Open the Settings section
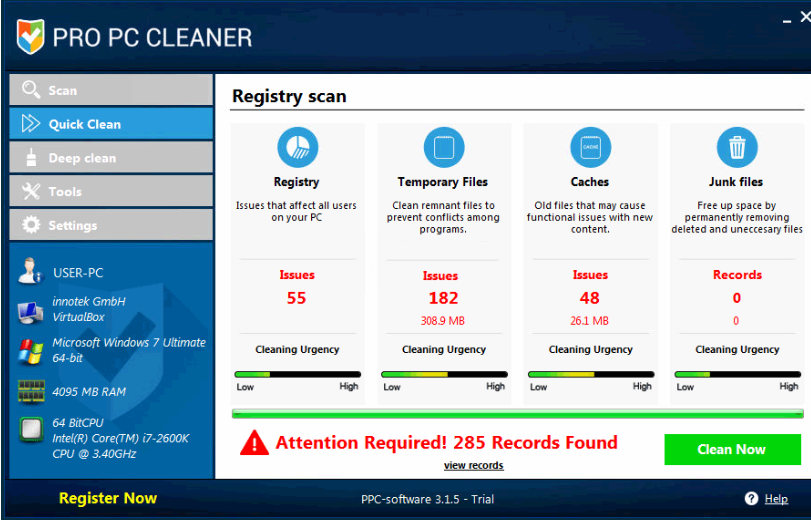This screenshot has height=520, width=811. [x=111, y=225]
